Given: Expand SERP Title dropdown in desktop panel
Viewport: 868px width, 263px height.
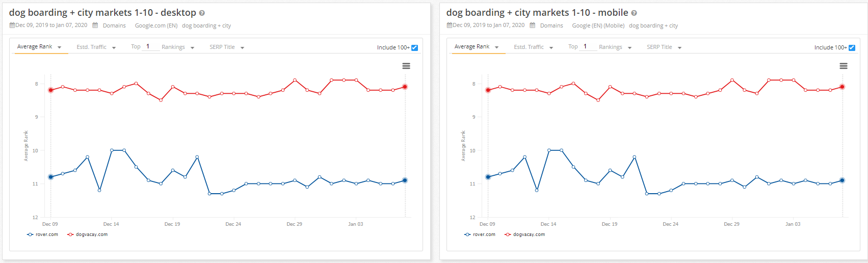Looking at the screenshot, I should pos(242,48).
